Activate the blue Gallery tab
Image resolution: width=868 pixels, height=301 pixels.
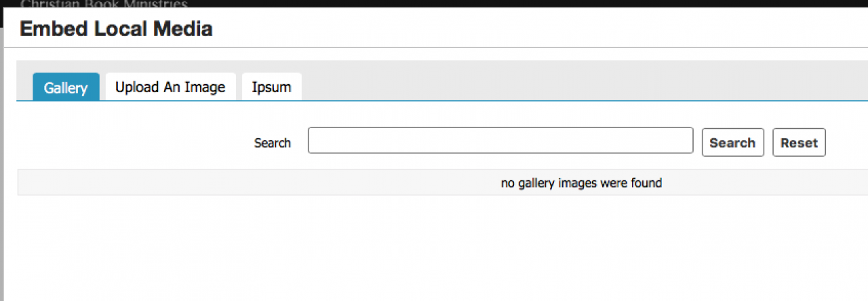66,87
